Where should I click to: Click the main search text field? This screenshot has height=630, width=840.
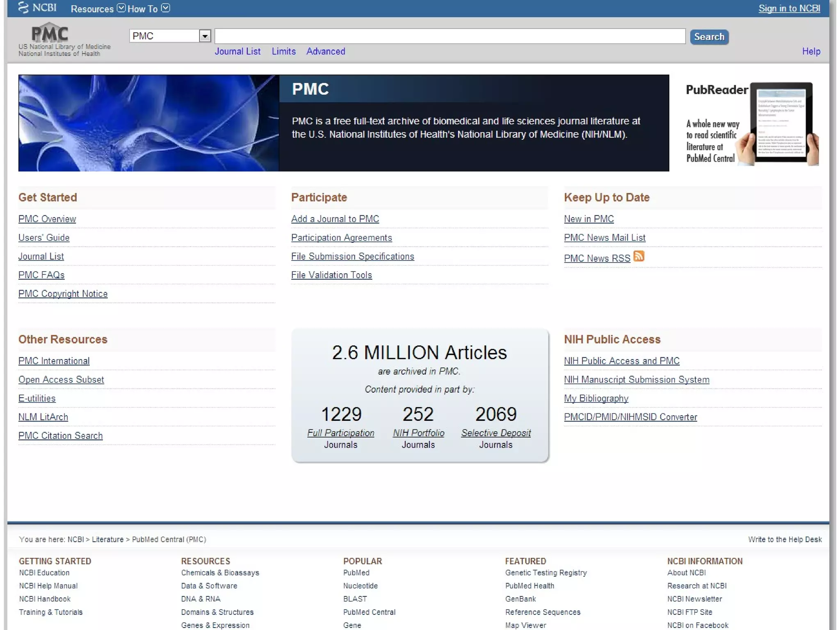tap(450, 36)
